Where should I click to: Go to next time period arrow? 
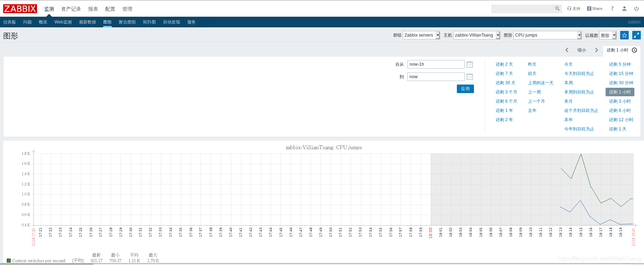coord(597,50)
